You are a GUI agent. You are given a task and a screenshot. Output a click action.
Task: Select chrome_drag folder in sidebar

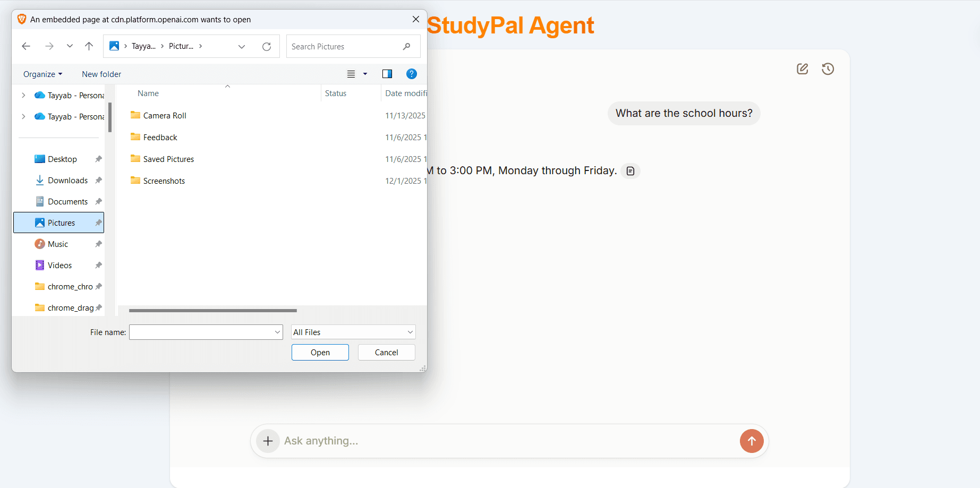click(x=58, y=308)
